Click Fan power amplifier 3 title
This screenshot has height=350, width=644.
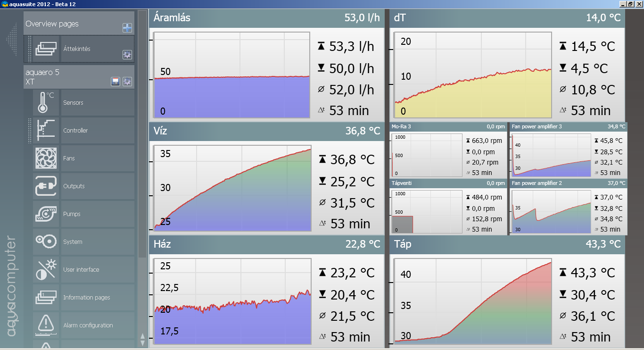pos(537,126)
